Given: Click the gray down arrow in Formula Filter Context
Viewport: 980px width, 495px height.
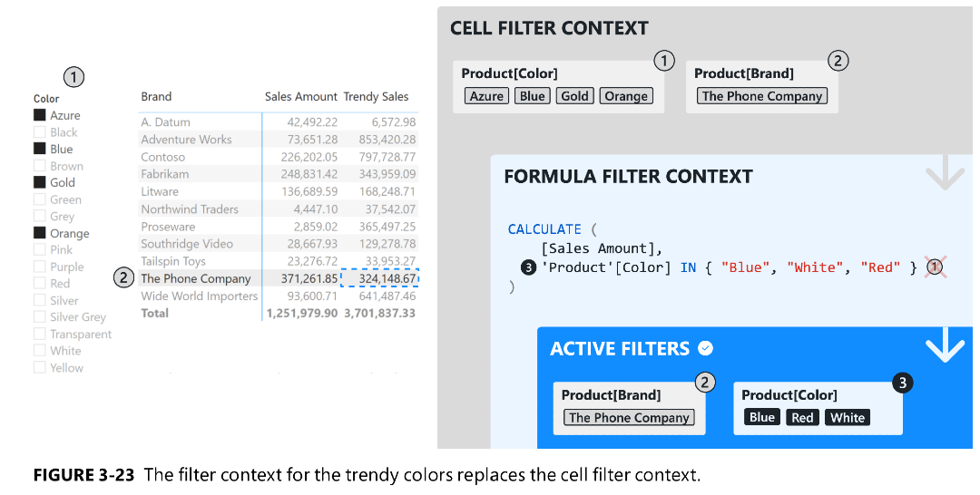Looking at the screenshot, I should pos(944,175).
